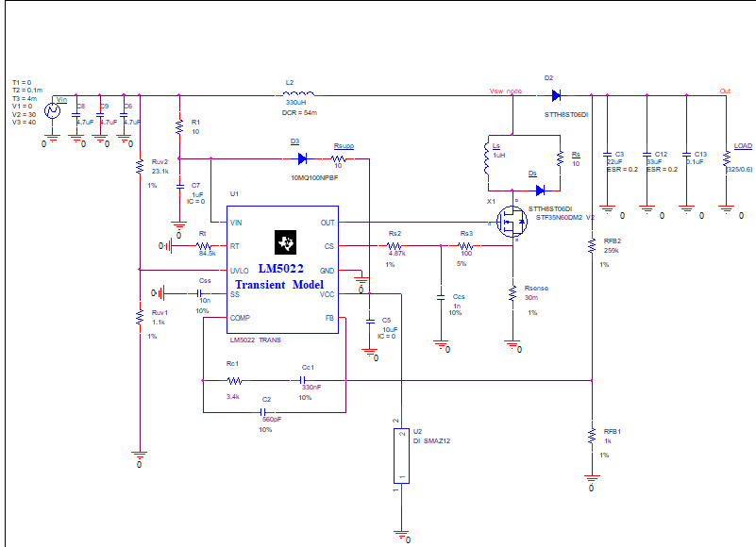Select the L2 330uH inductor symbol
The height and width of the screenshot is (547, 756).
298,93
